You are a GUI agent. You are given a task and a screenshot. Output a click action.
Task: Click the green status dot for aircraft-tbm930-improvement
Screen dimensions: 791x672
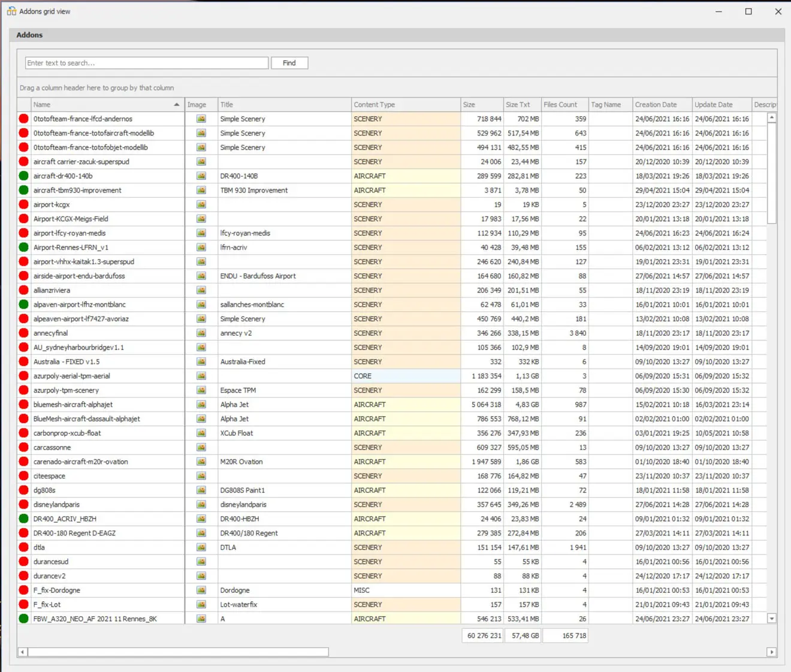tap(24, 190)
